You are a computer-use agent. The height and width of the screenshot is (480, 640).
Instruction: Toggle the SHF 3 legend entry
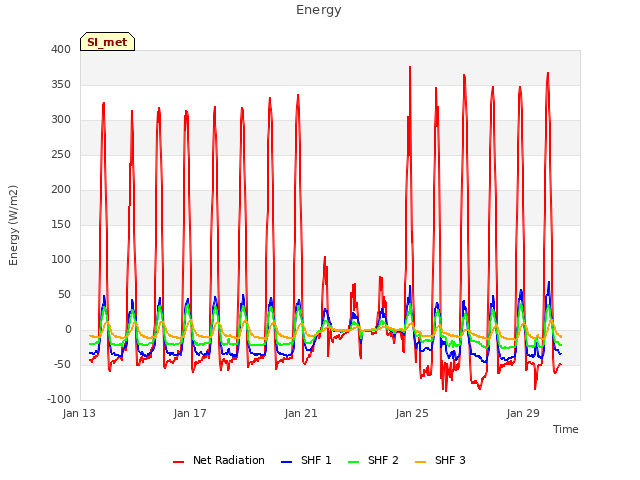[x=440, y=460]
